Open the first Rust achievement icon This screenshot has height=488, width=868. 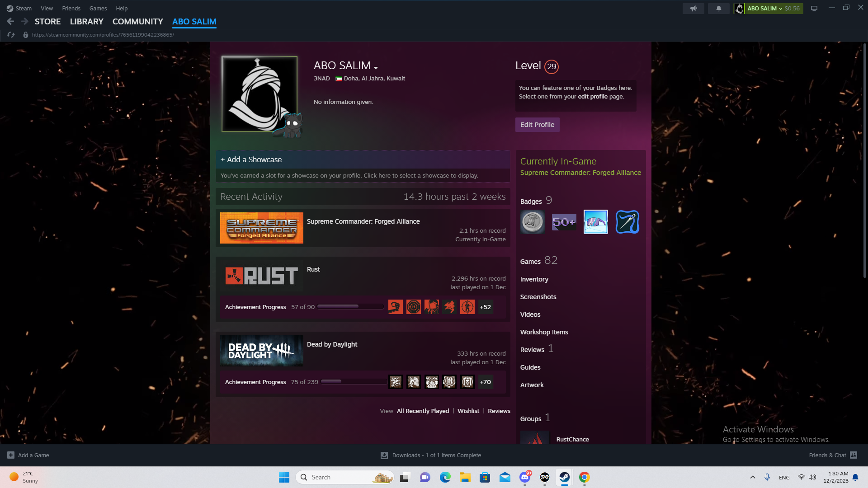[x=396, y=307]
